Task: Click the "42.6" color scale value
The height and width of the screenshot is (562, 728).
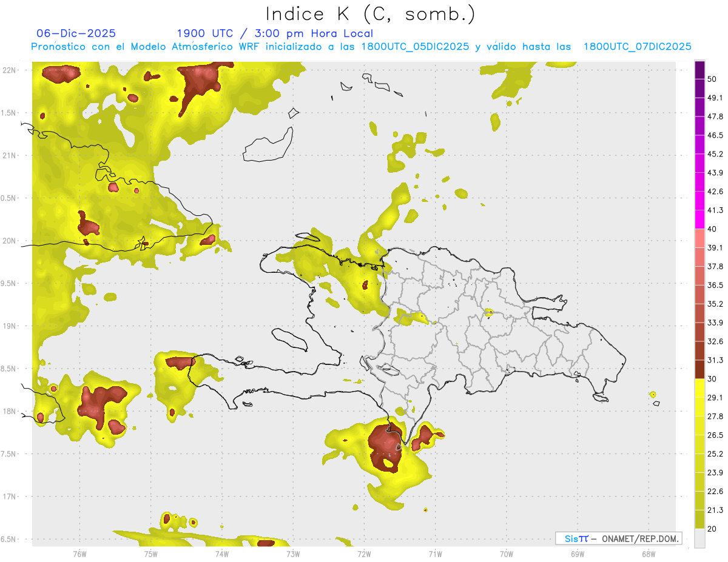Action: 715,192
